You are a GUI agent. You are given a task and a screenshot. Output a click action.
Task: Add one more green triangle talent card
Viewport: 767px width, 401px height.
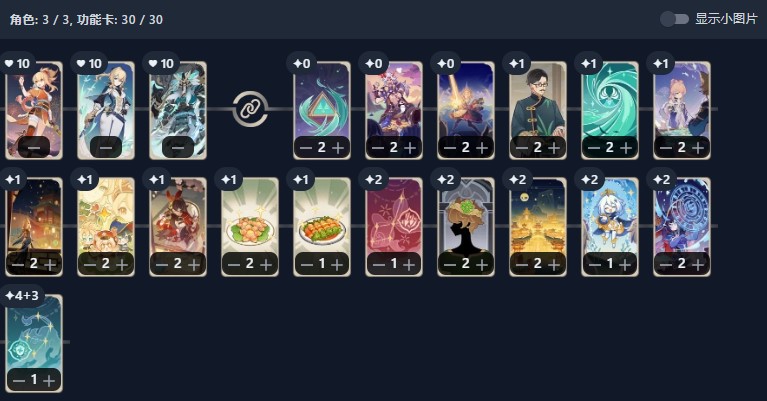point(338,147)
